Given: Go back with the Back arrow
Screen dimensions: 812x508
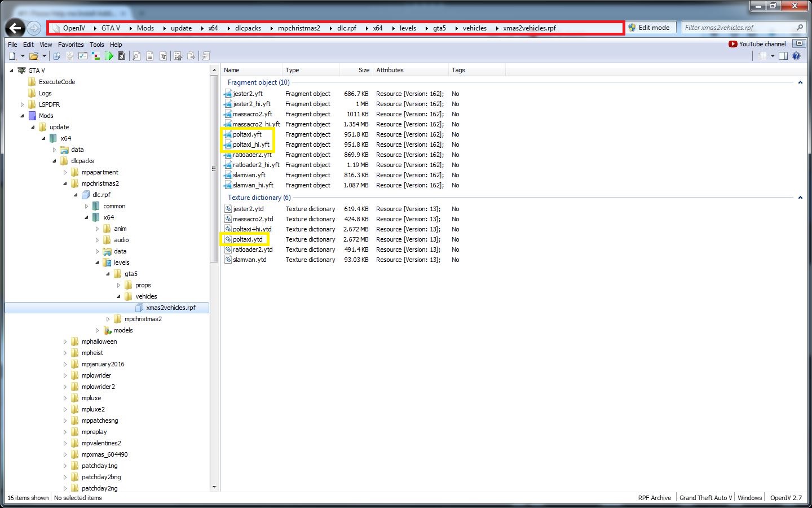Looking at the screenshot, I should pos(15,28).
